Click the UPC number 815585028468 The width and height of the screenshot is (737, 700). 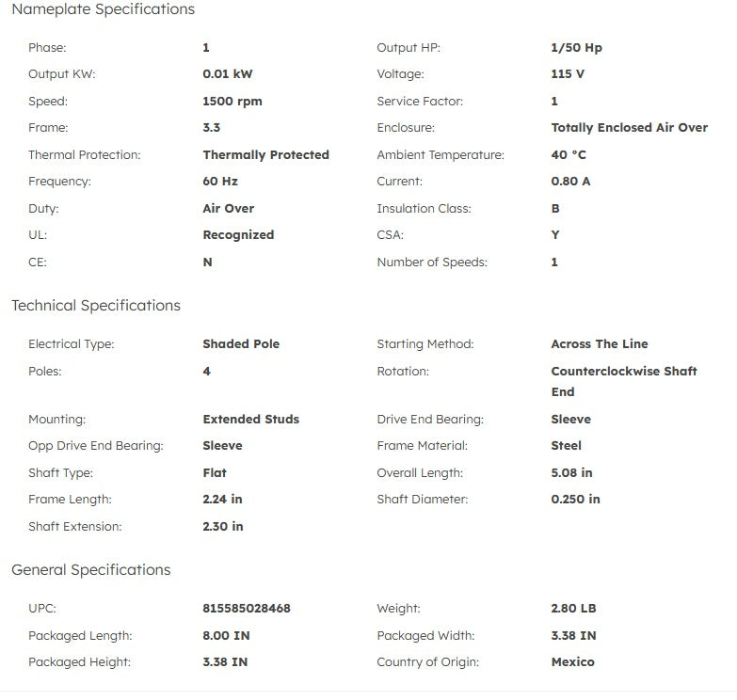[247, 609]
